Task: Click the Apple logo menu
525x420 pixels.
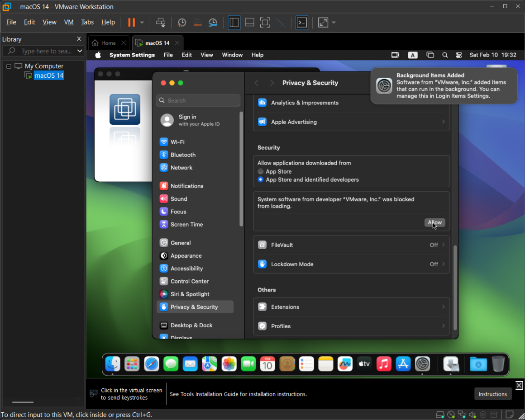Action: point(98,55)
